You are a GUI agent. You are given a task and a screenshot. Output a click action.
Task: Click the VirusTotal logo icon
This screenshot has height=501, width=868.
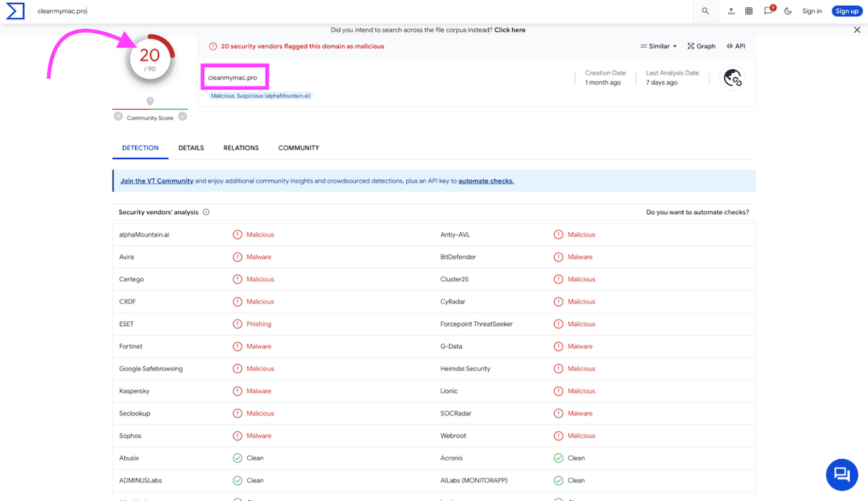15,11
